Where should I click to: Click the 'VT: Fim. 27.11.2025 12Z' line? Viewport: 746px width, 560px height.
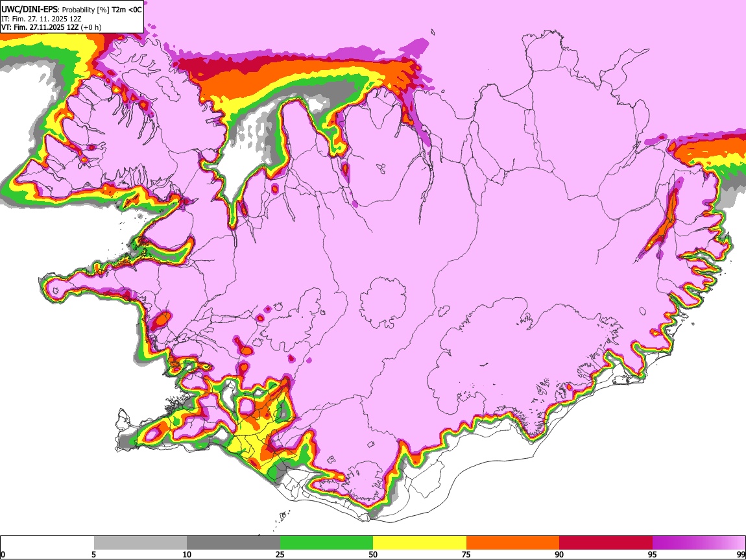click(40, 27)
